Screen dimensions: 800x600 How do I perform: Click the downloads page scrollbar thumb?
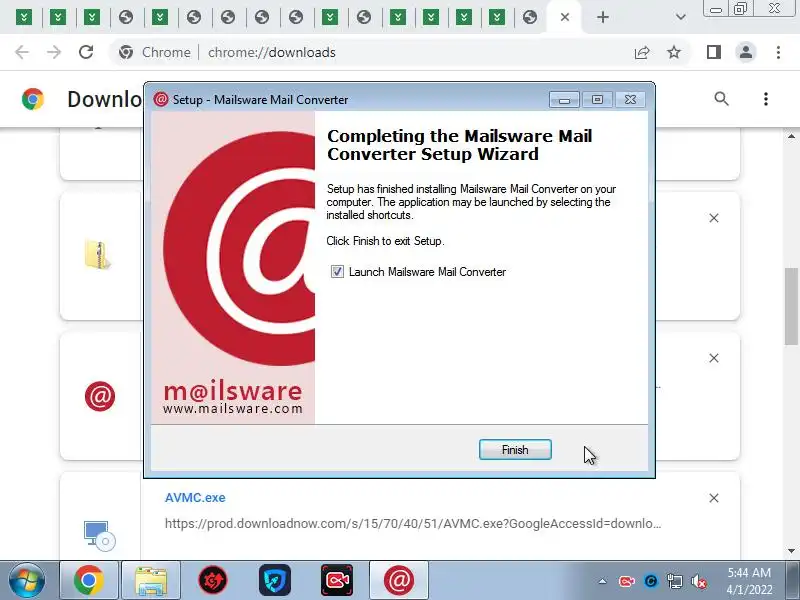[791, 306]
